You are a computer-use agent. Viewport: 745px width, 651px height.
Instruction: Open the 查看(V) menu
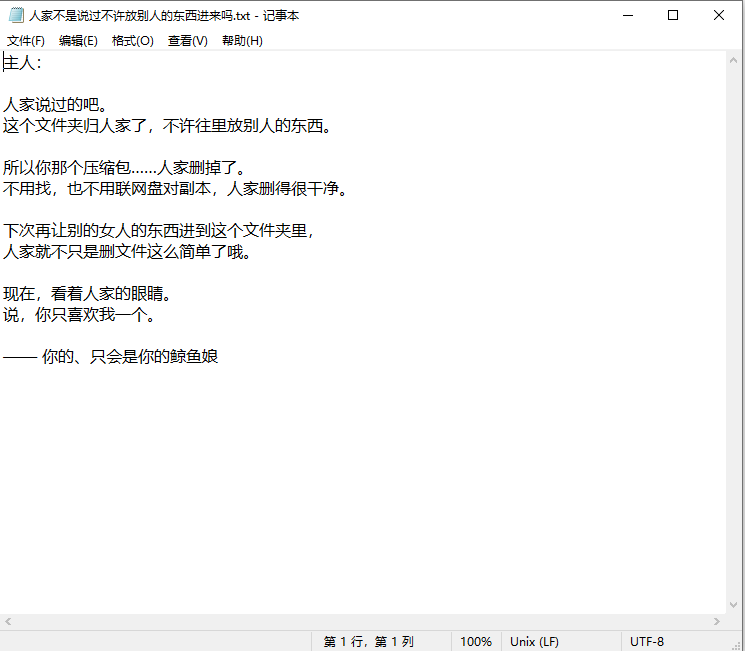click(188, 41)
